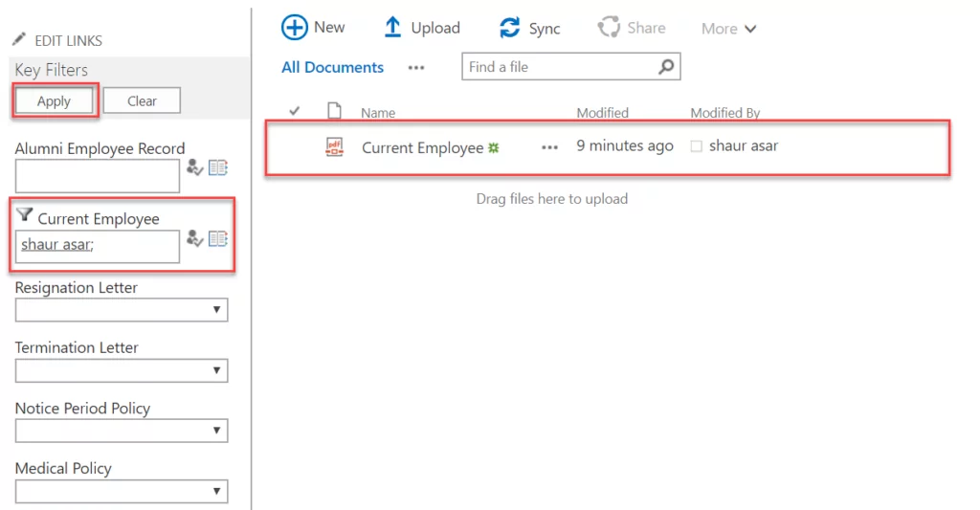Click the Upload arrow icon

392,28
